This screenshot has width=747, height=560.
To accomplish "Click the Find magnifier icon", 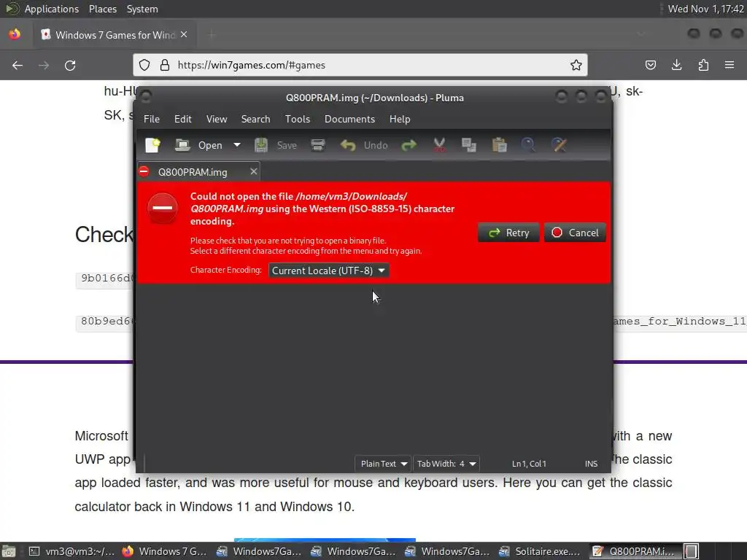I will point(528,145).
